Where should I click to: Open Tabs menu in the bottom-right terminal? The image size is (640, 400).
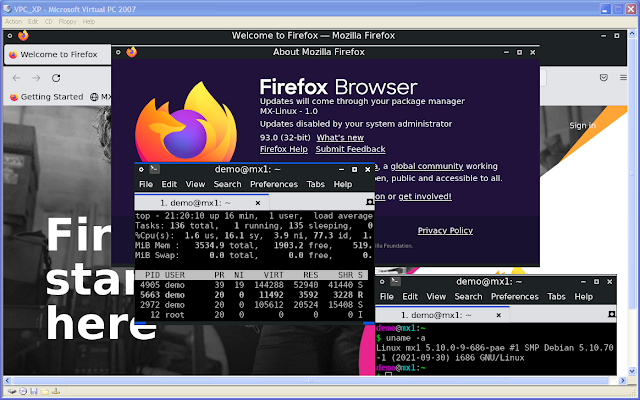tap(556, 296)
